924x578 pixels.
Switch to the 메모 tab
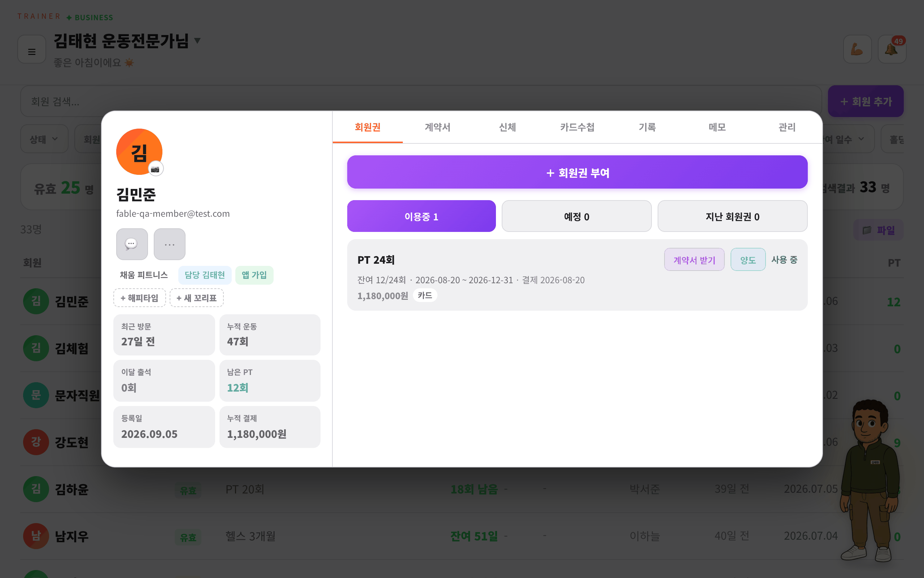pos(717,127)
